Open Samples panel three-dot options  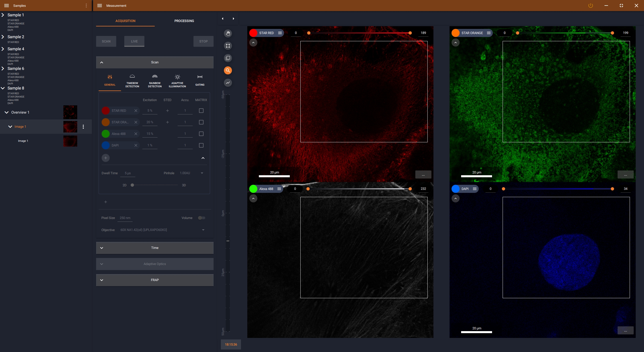[x=86, y=6]
